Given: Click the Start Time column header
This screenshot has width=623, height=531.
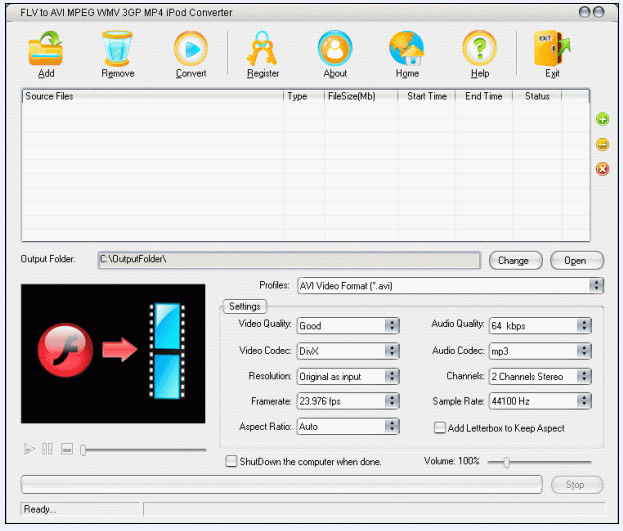Looking at the screenshot, I should (427, 96).
